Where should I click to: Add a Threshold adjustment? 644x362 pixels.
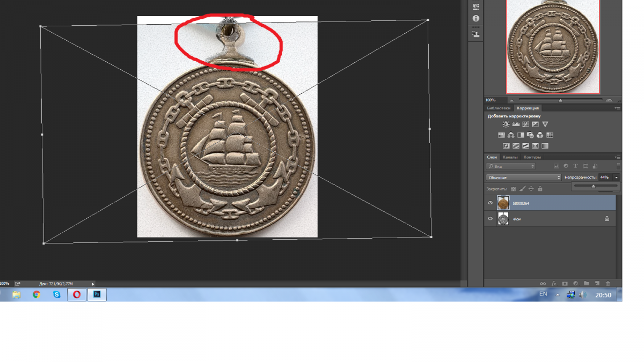click(525, 146)
